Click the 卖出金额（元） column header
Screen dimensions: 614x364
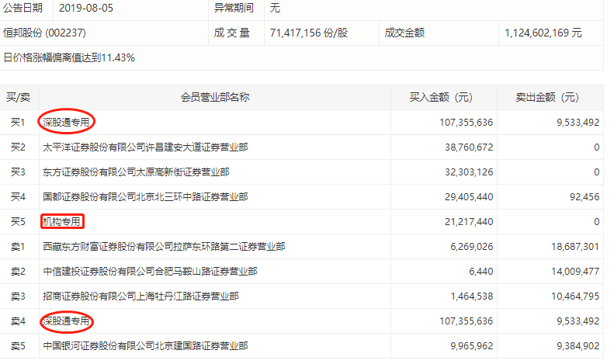(x=547, y=97)
